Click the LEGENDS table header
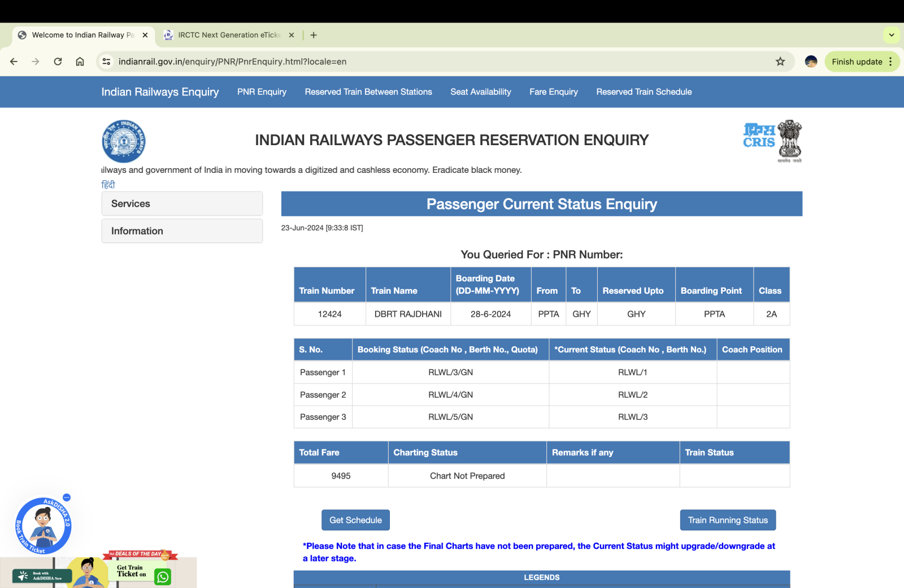904x588 pixels. [541, 577]
